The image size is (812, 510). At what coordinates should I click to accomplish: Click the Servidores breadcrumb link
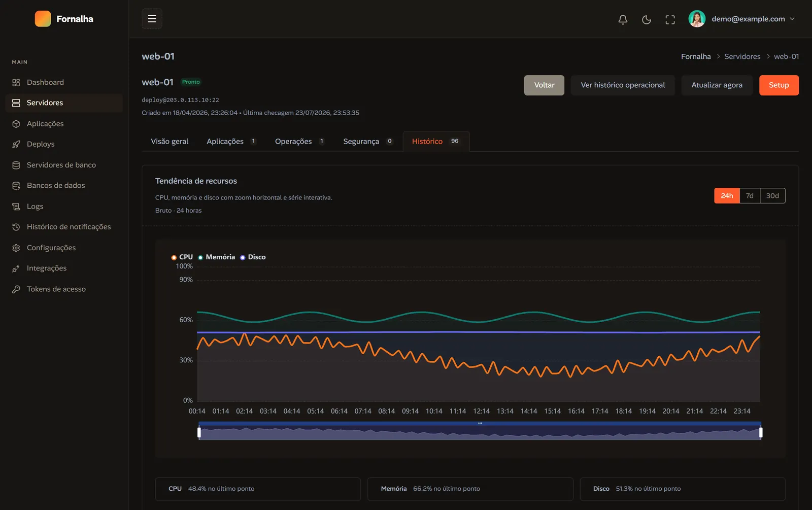coord(742,56)
